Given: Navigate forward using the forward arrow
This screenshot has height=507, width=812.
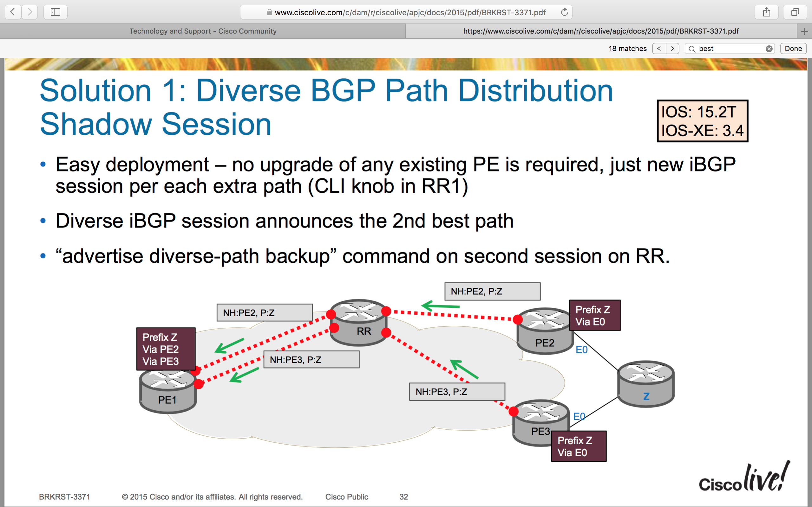Looking at the screenshot, I should pos(29,12).
